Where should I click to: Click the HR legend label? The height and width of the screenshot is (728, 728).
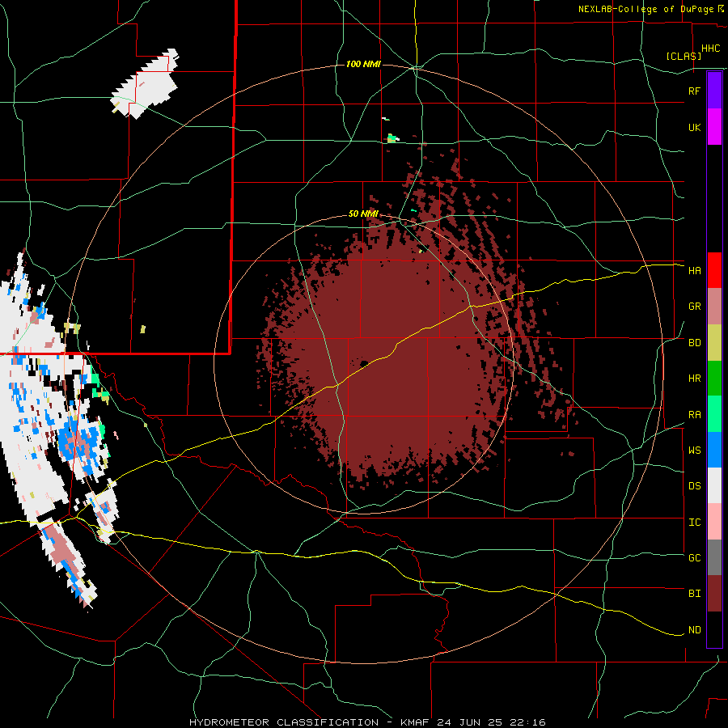[694, 379]
